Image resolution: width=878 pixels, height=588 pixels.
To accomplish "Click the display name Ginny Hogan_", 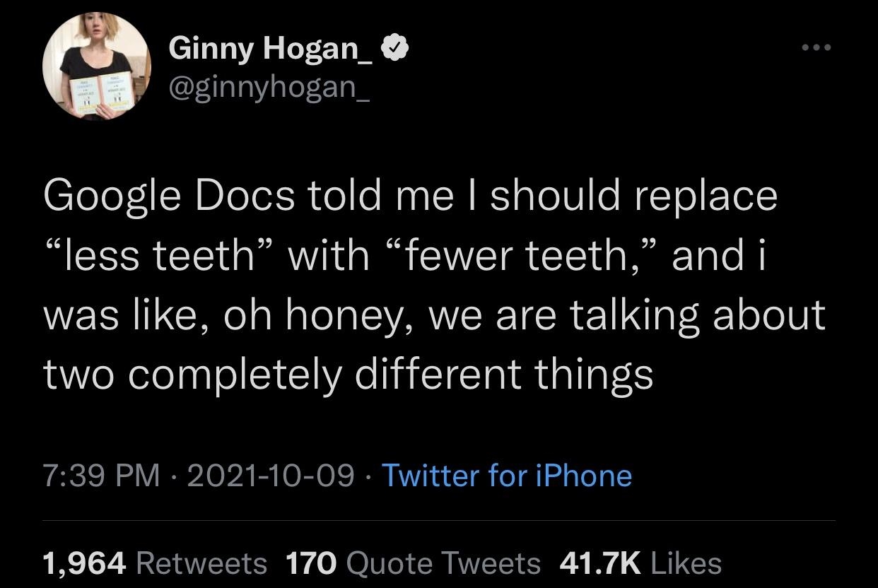I will coord(271,48).
